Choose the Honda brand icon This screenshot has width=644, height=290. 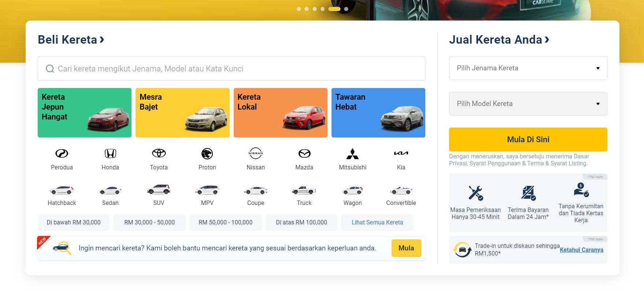110,154
